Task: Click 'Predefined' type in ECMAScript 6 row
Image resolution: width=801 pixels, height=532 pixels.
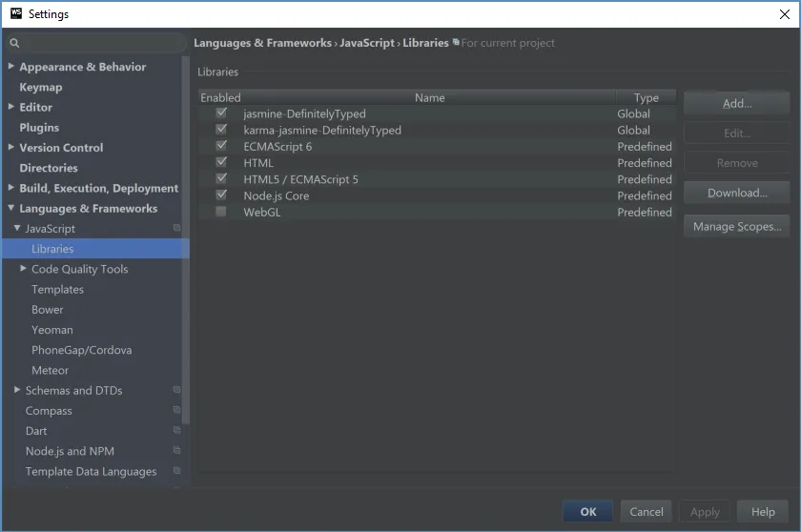Action: [x=645, y=147]
